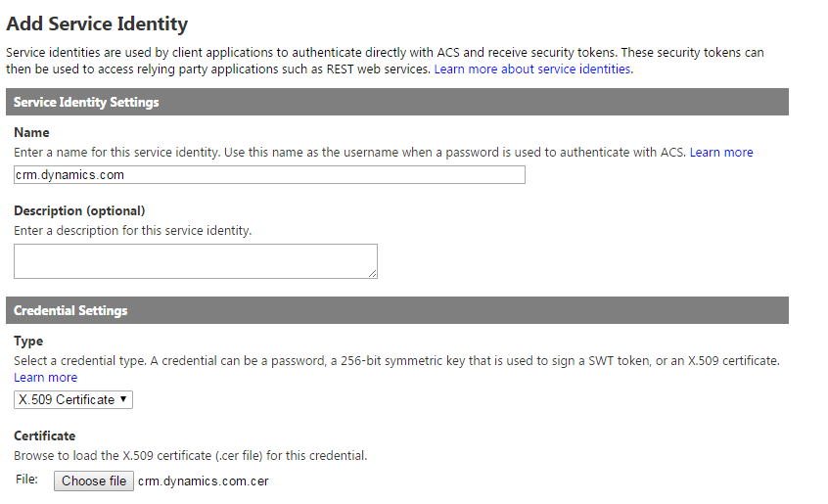Image resolution: width=828 pixels, height=504 pixels.
Task: Click the crm.dynamics.com.cer selected filename
Action: point(203,481)
